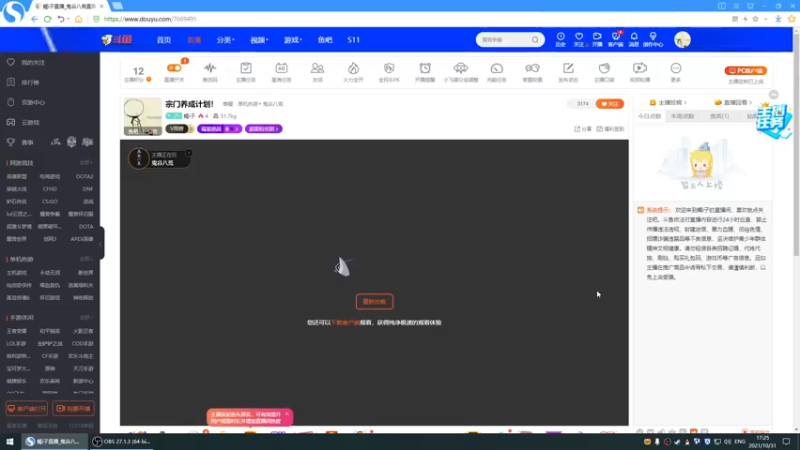Click inside the header search field

click(x=504, y=40)
